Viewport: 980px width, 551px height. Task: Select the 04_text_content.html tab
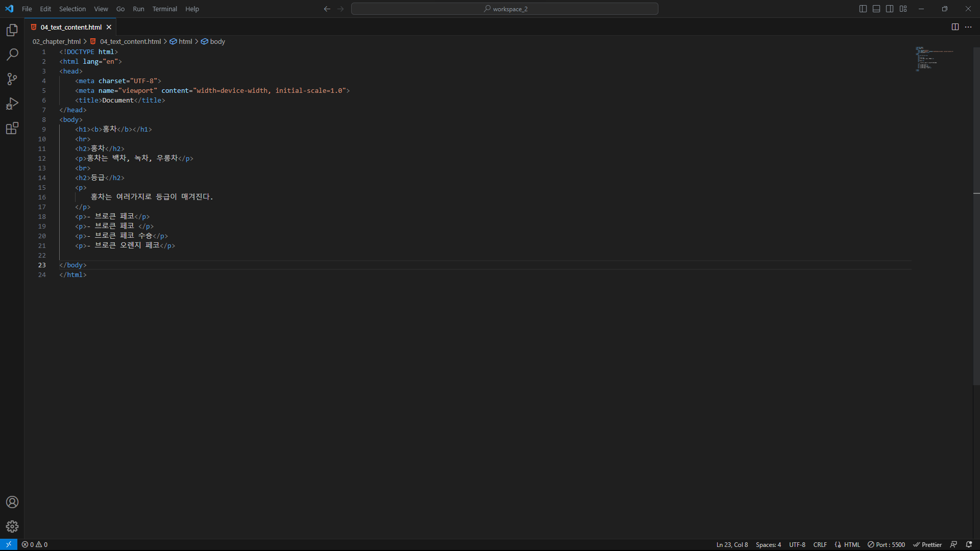pyautogui.click(x=71, y=27)
